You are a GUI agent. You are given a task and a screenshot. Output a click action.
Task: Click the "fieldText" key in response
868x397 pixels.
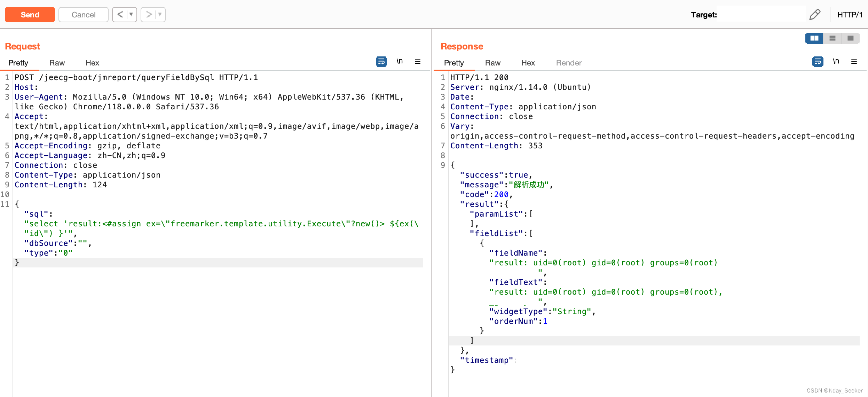pyautogui.click(x=516, y=282)
